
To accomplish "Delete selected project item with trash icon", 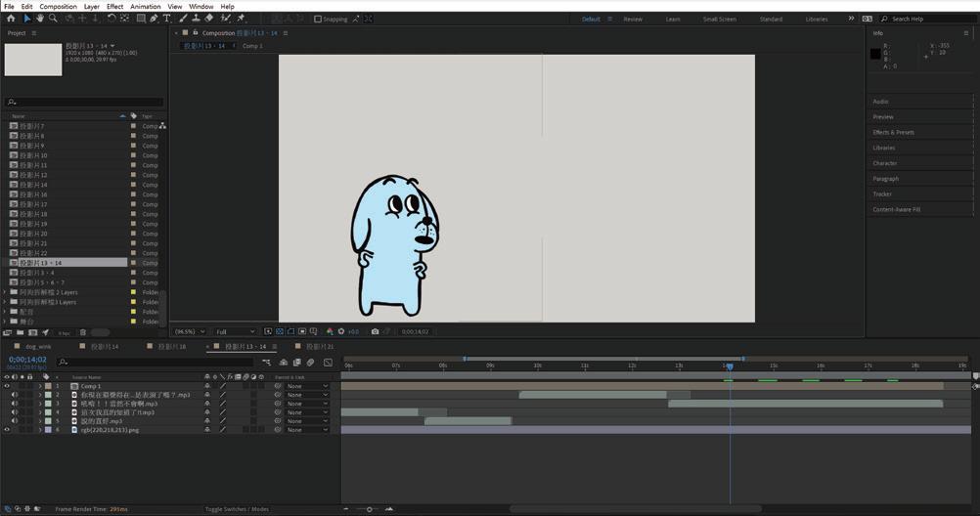I will [x=82, y=332].
